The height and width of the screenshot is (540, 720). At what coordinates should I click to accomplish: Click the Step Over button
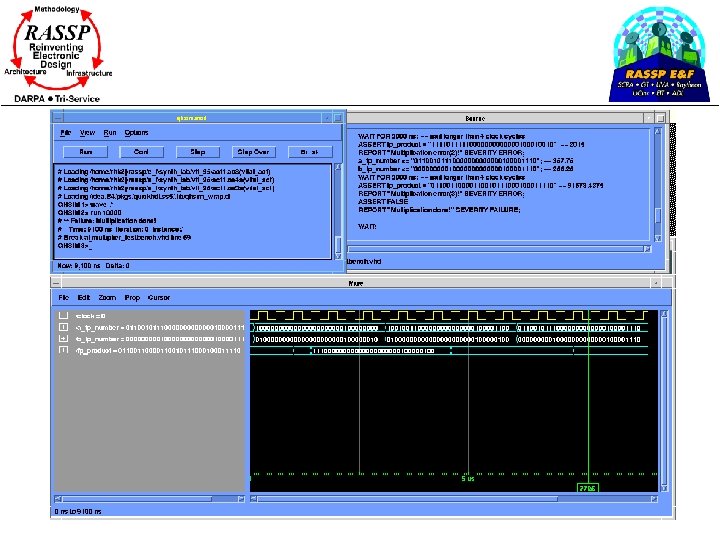[x=253, y=152]
